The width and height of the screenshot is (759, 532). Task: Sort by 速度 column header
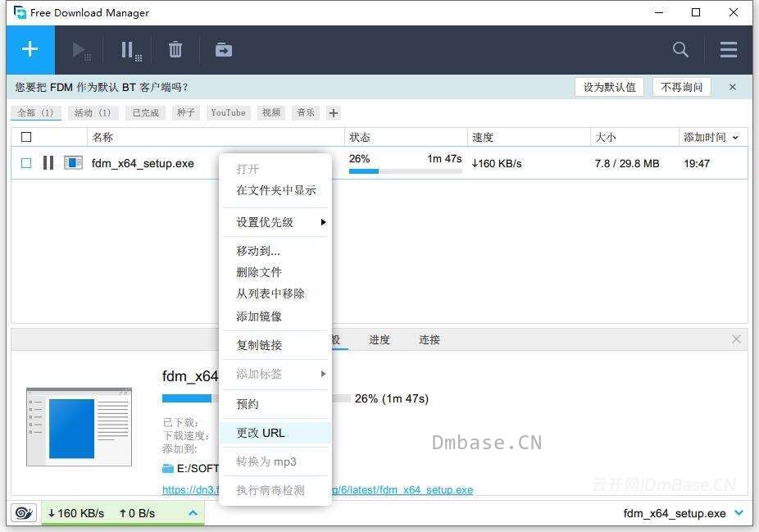point(529,137)
